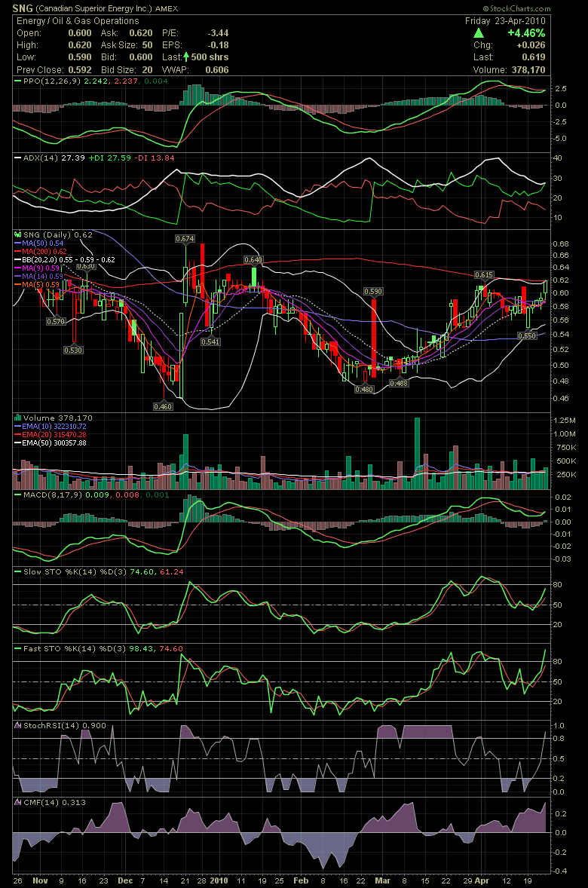This screenshot has height=888, width=588.
Task: Click the area icon beside StochRSI(14)
Action: [17, 725]
